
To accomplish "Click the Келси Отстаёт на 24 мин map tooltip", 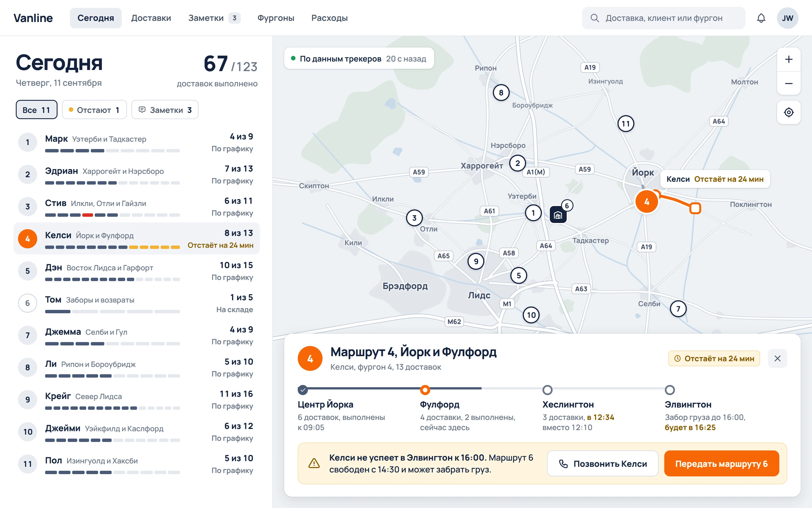I will (x=715, y=179).
